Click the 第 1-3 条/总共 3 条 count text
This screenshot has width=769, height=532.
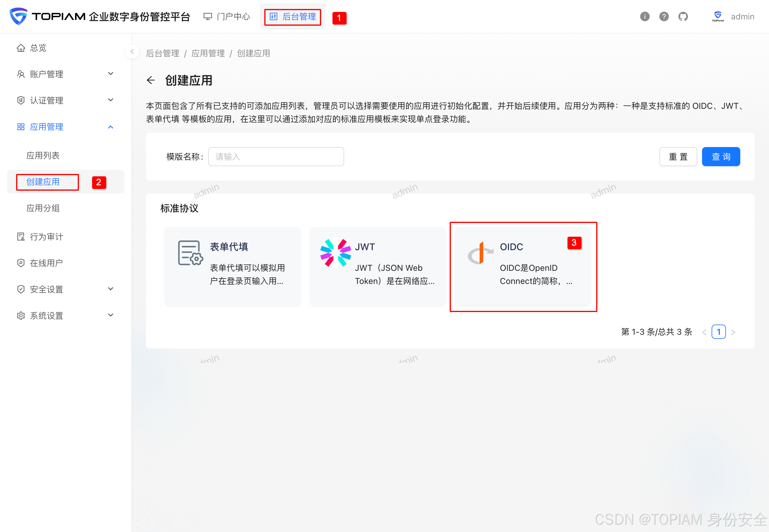(x=657, y=332)
